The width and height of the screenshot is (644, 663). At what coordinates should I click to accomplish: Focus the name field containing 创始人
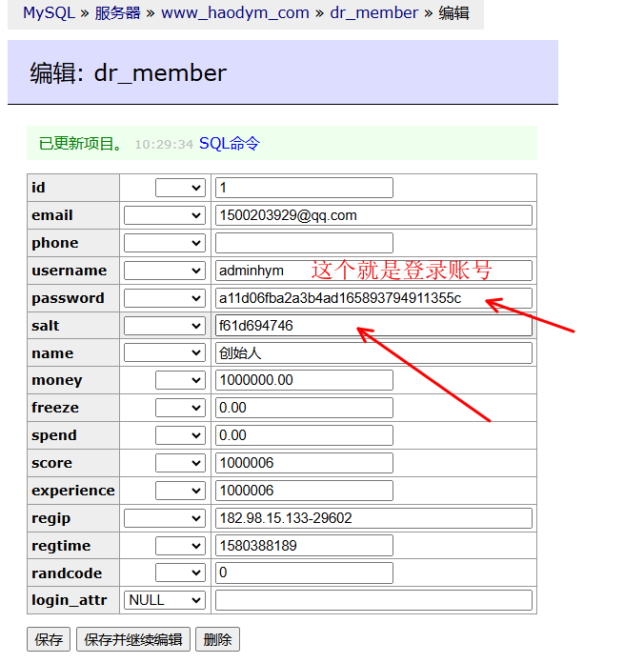(x=373, y=353)
